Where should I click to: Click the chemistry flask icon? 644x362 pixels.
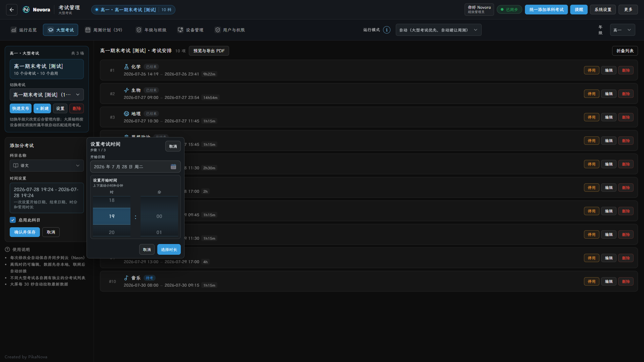[x=126, y=67]
